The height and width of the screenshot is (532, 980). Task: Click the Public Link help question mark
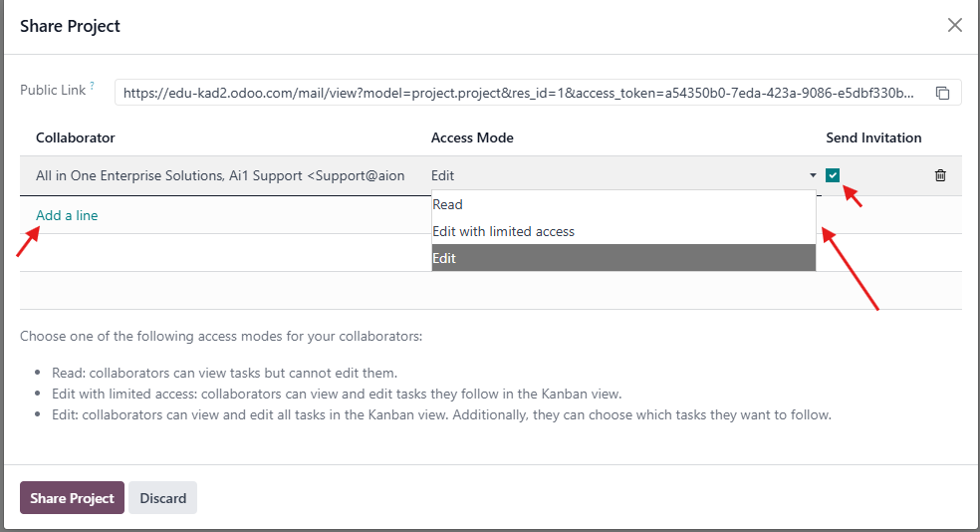coord(93,87)
